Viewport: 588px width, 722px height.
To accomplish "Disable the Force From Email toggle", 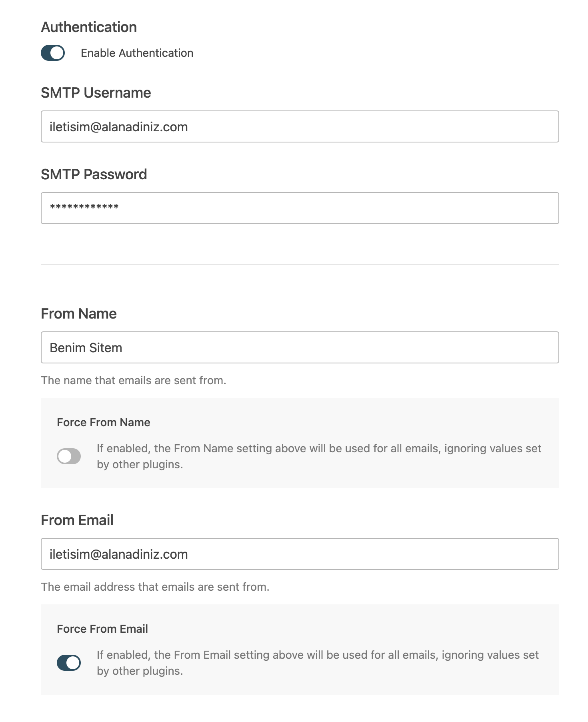I will tap(69, 663).
